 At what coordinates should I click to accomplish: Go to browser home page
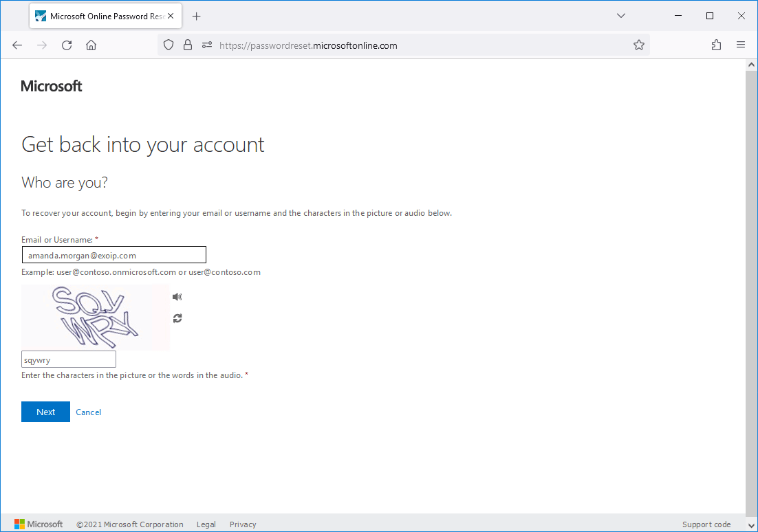91,45
